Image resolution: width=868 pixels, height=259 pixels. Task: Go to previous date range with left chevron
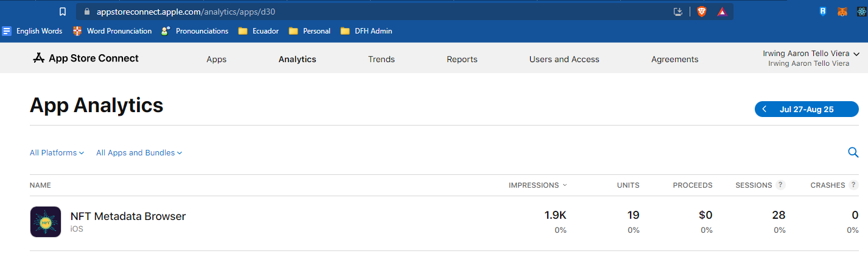[765, 110]
